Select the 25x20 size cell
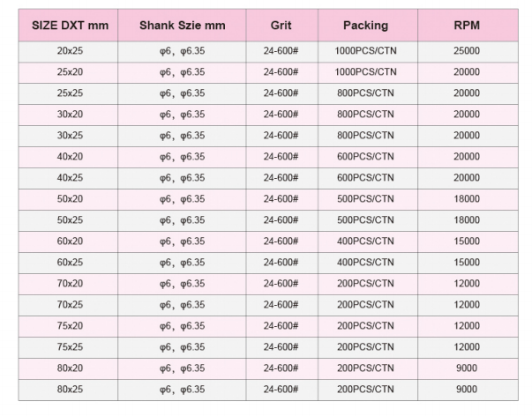 click(x=70, y=71)
